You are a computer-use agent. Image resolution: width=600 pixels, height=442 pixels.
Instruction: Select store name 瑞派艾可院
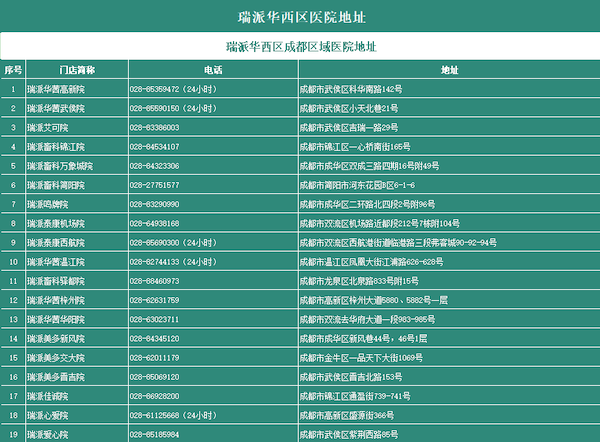pos(47,127)
